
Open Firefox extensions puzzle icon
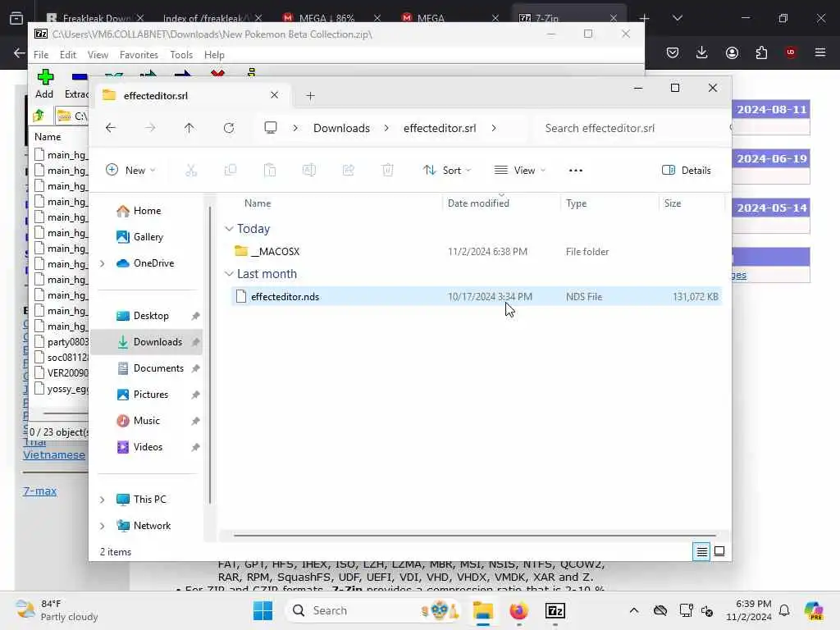coord(761,52)
